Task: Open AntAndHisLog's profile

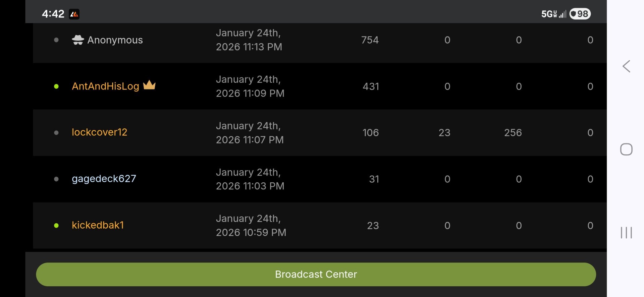Action: [x=105, y=86]
